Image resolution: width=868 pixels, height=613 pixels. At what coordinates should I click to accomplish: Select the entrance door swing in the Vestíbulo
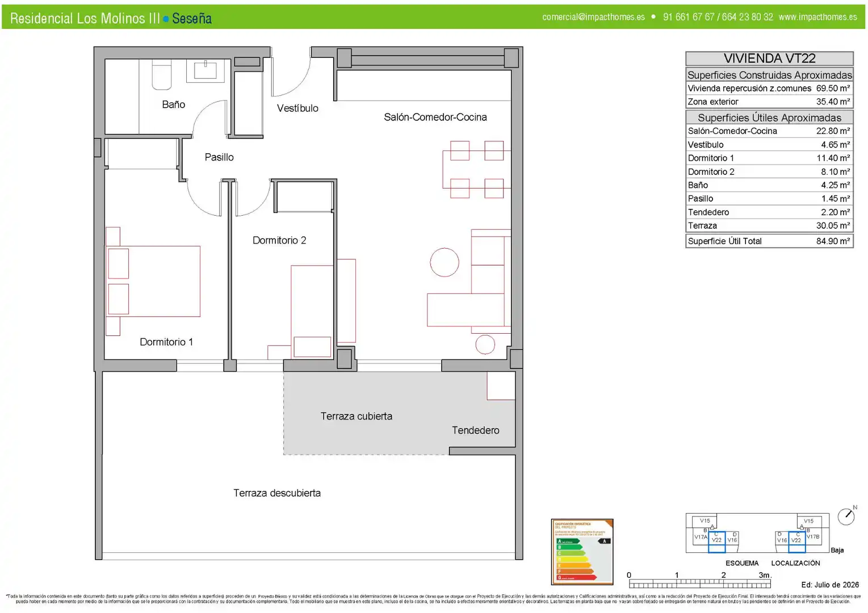pos(291,73)
